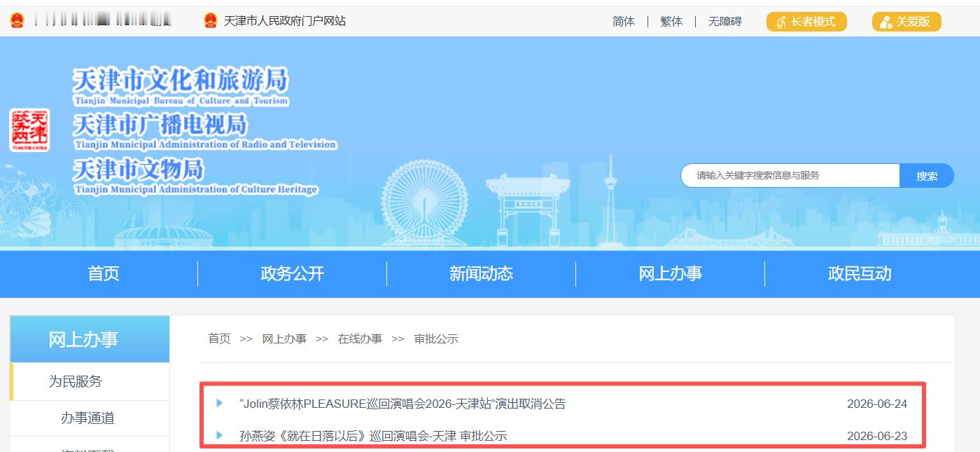This screenshot has height=452, width=980.
Task: Open the 网上办事 navigation tab
Action: pos(671,273)
